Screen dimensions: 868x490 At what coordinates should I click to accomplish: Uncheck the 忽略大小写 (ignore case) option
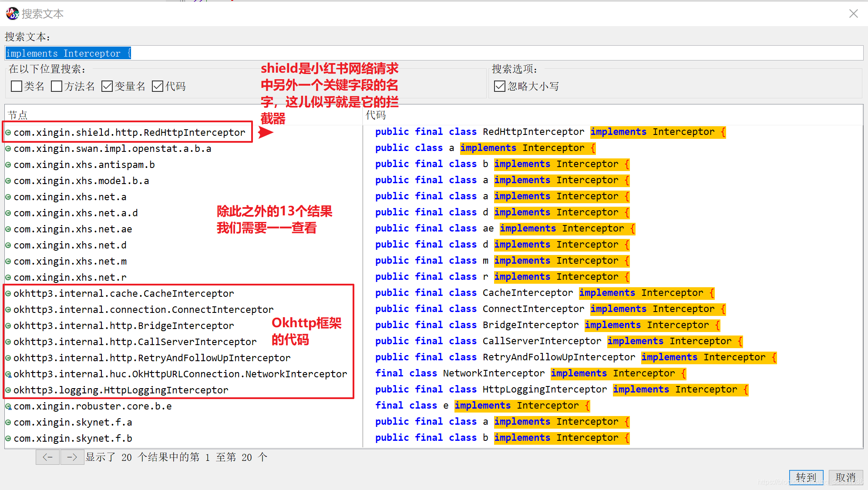500,86
